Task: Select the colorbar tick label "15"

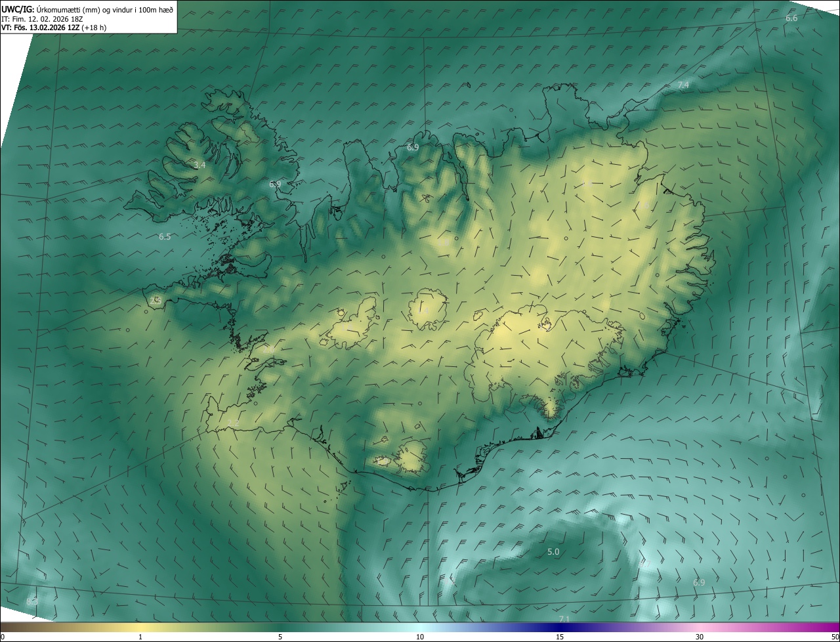Action: [560, 637]
